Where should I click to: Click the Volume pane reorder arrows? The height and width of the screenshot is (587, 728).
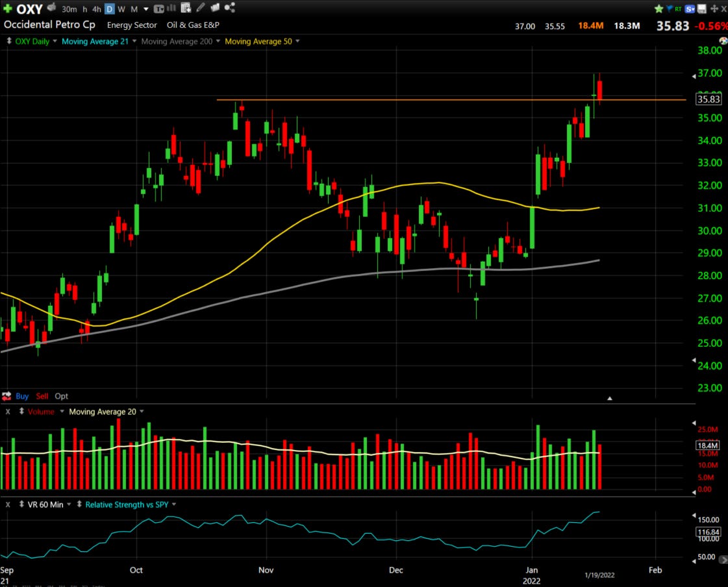coord(21,411)
